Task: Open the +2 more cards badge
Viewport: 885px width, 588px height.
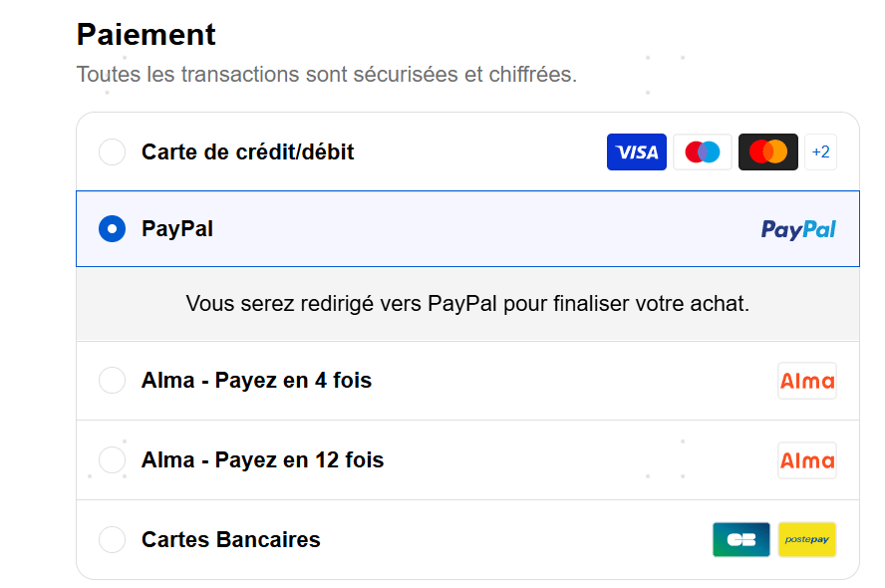Action: [x=820, y=151]
